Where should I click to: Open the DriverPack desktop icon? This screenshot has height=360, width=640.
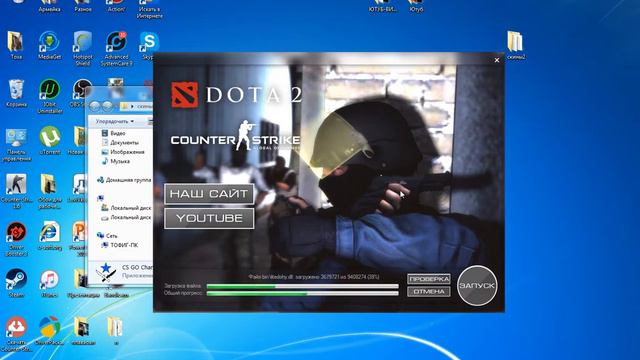(x=49, y=331)
